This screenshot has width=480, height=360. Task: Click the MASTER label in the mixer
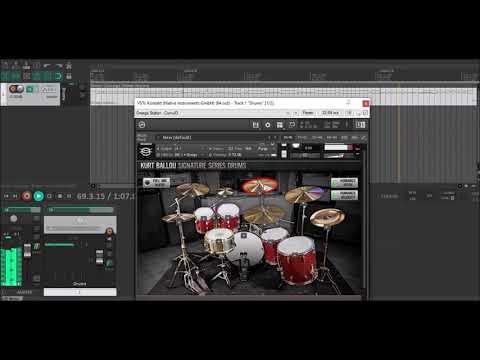click(24, 292)
